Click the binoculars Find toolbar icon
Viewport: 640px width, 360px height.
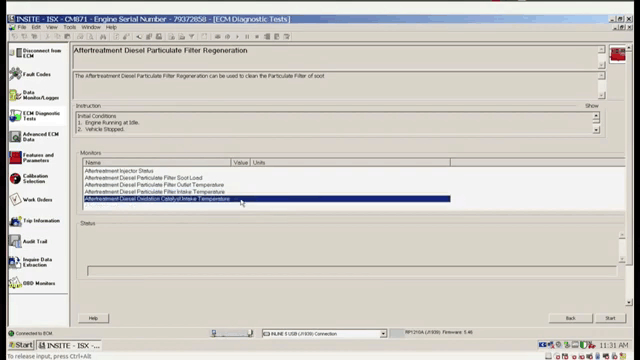click(x=103, y=37)
